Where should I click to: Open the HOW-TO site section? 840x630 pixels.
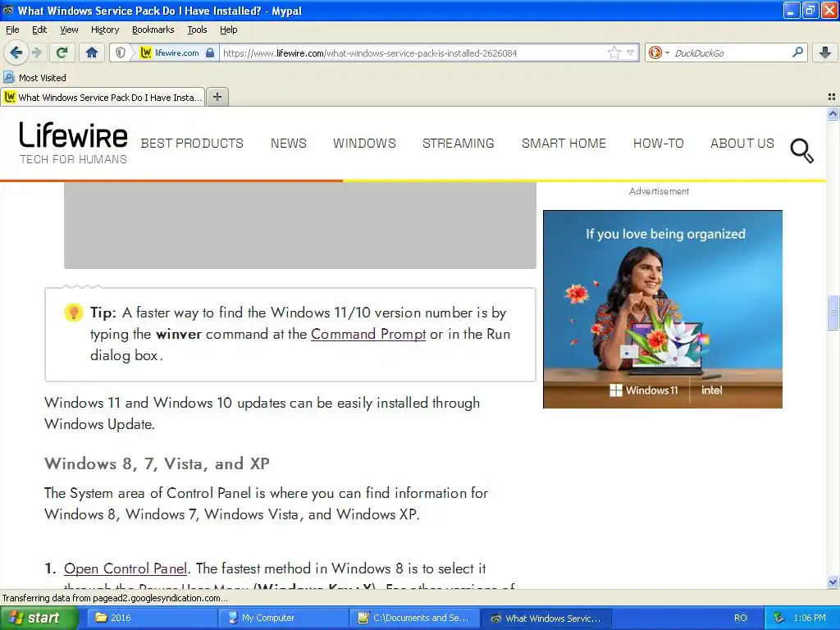click(x=659, y=144)
